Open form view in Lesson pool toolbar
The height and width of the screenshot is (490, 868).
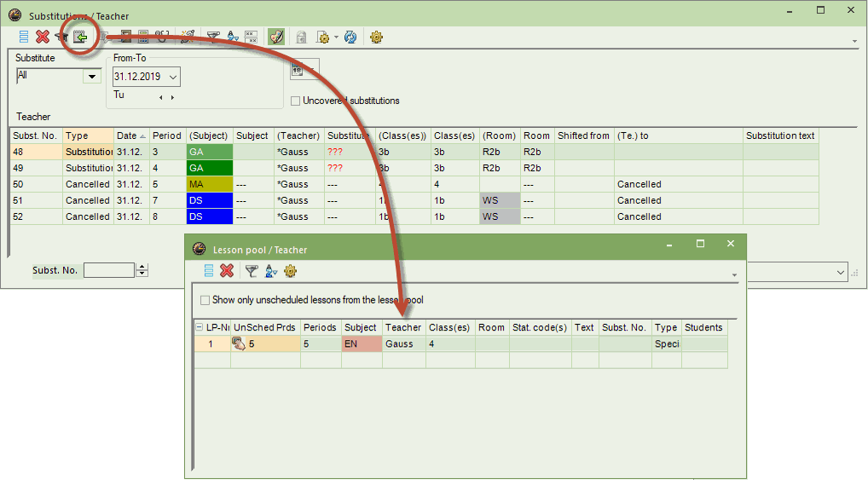coord(209,270)
